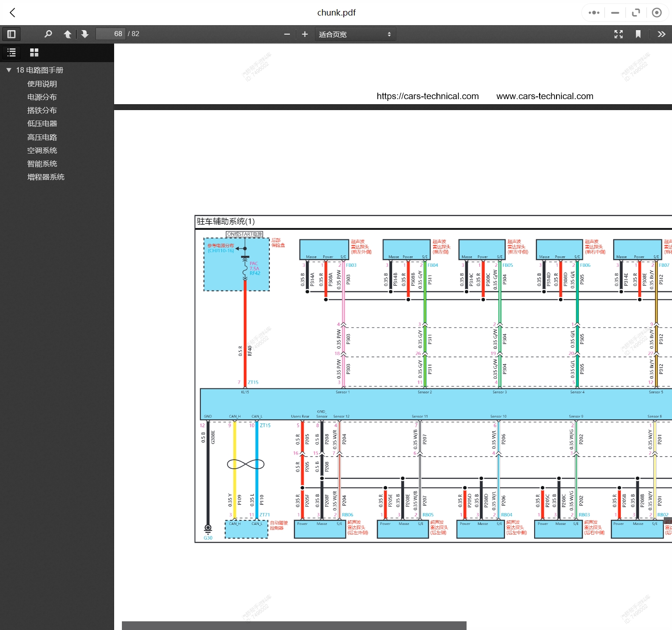Select 高压电路 in the outline
Screen dimensions: 672x630
42,137
